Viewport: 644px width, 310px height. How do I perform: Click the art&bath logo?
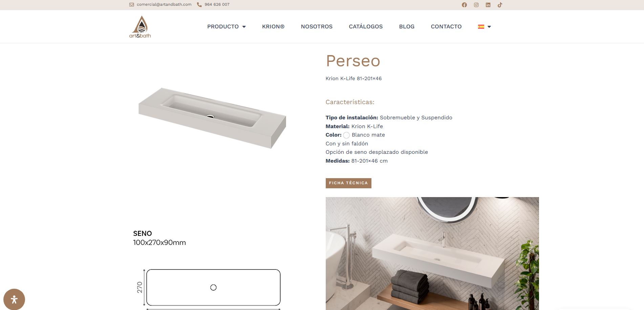140,27
